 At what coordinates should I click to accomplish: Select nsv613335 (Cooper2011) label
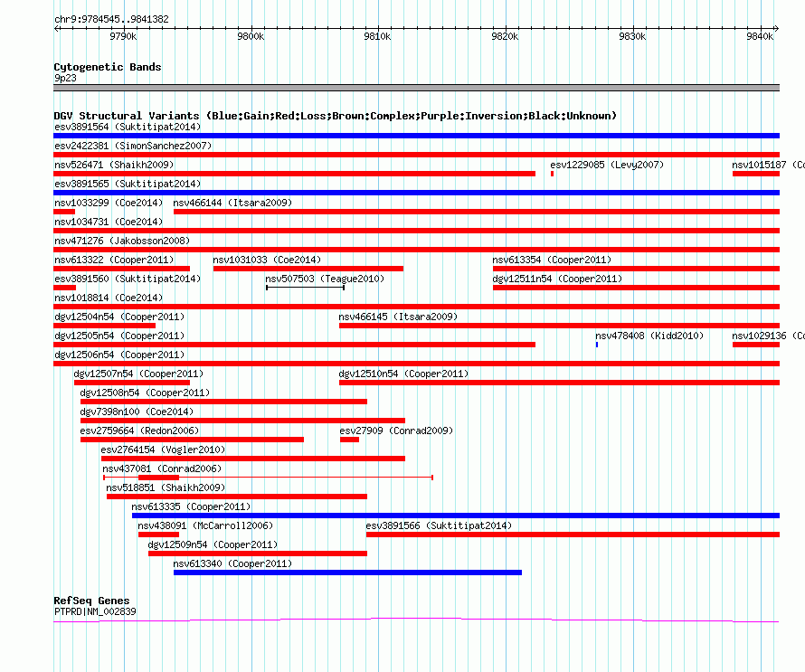tap(191, 506)
